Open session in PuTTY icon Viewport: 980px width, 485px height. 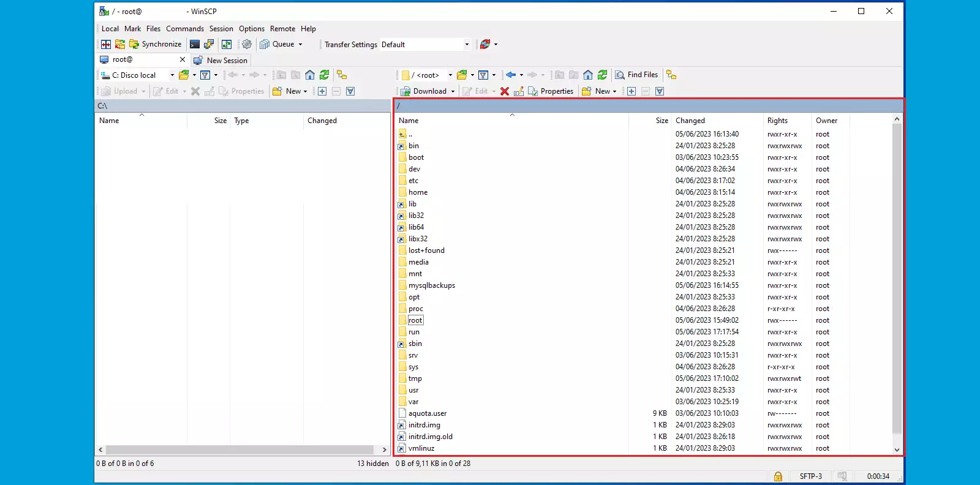pos(209,44)
